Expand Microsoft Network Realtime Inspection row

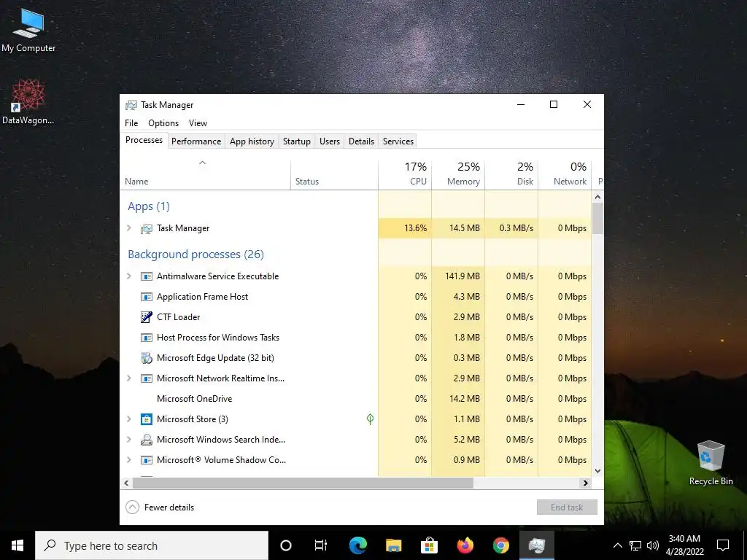(128, 378)
